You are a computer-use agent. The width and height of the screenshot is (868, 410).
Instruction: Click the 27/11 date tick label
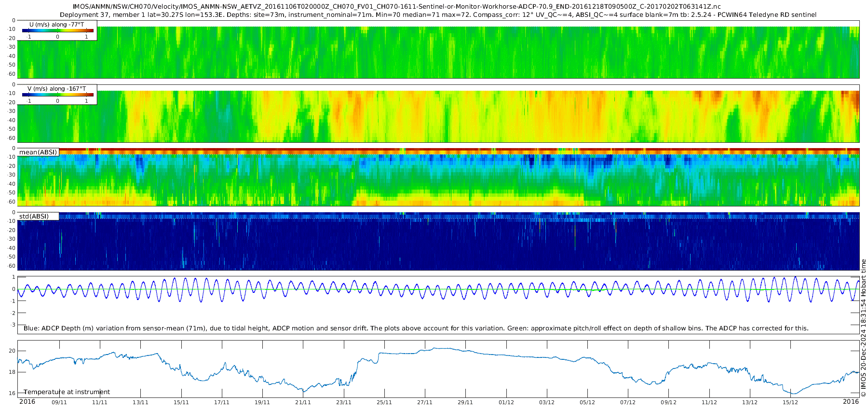point(424,402)
